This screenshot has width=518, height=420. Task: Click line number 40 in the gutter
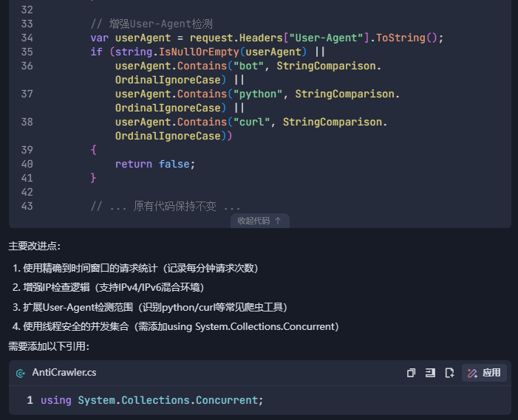tap(27, 165)
